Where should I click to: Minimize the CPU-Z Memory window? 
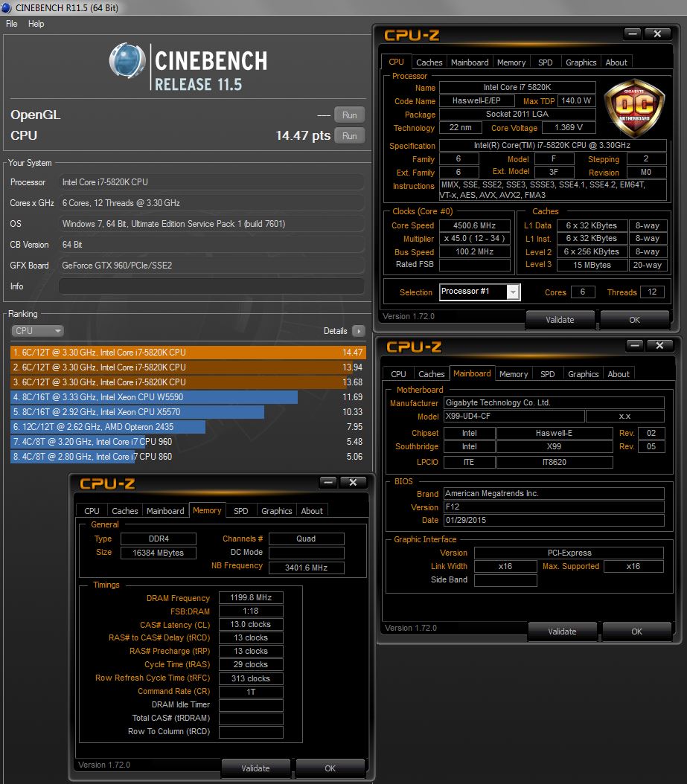pos(328,482)
